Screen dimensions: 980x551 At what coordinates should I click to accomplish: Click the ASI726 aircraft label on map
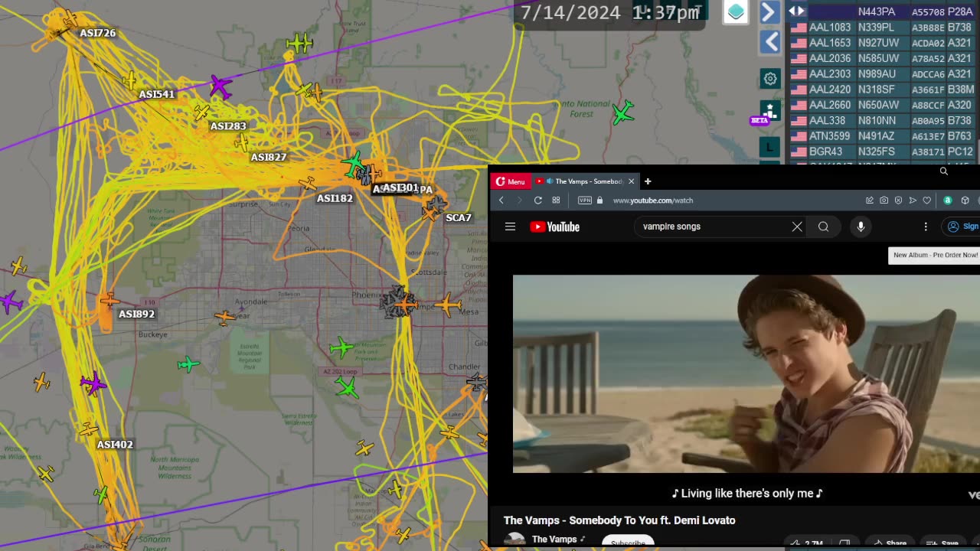point(98,33)
